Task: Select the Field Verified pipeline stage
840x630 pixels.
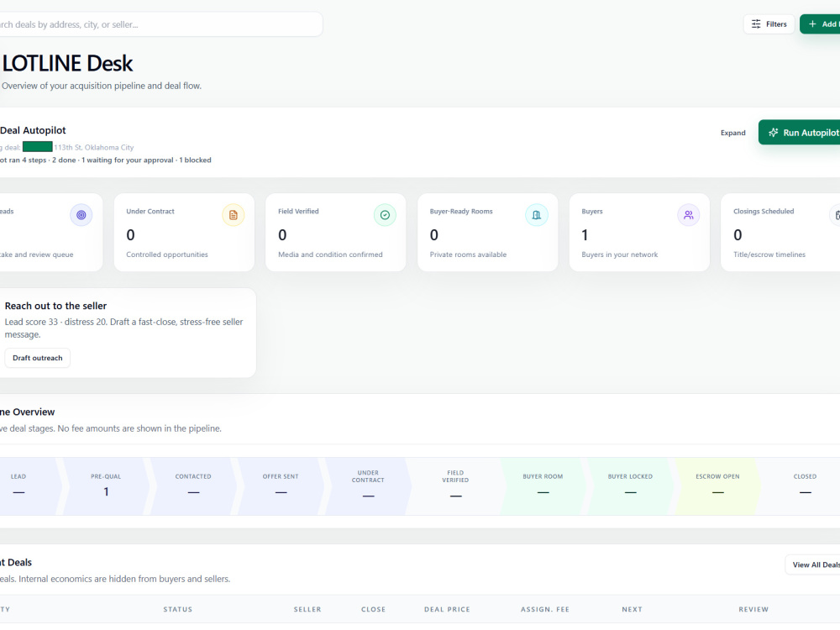Action: coord(455,486)
